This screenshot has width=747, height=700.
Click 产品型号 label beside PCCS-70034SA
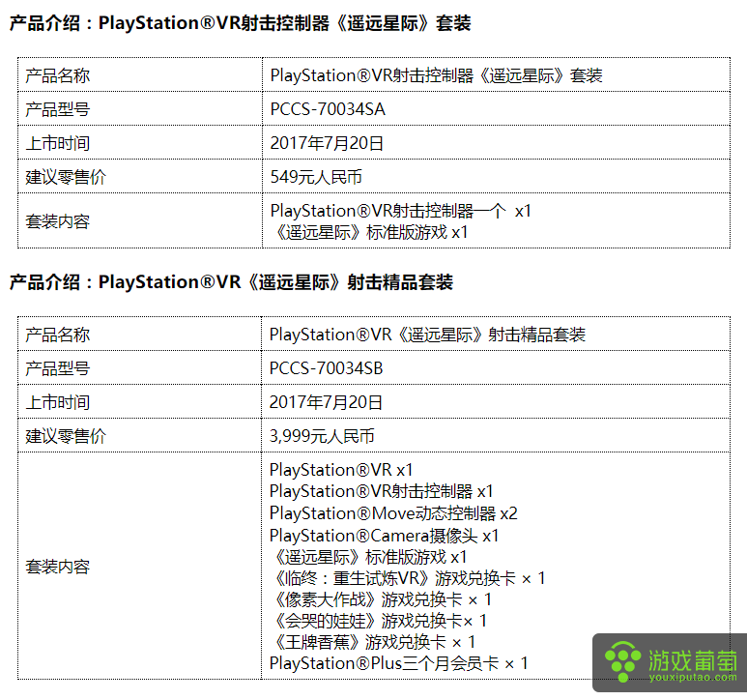click(x=58, y=109)
